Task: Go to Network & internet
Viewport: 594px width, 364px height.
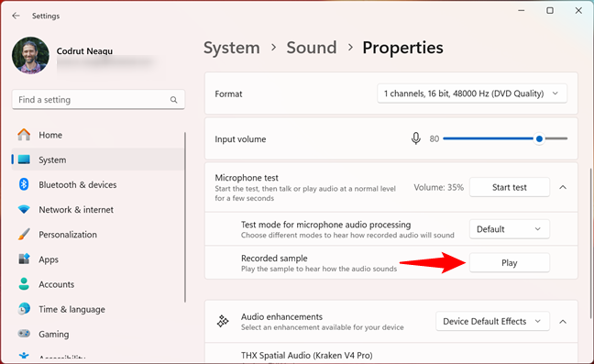Action: (98, 209)
